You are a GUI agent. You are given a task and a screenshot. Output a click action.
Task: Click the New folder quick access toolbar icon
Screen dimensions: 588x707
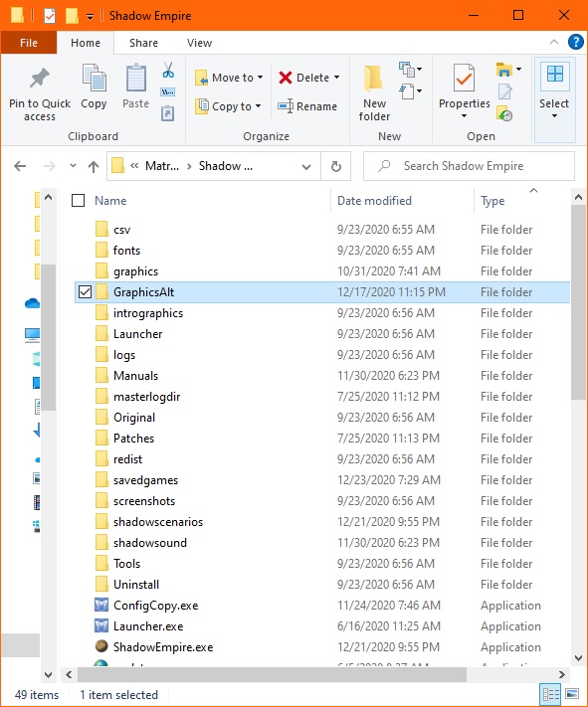[x=72, y=16]
